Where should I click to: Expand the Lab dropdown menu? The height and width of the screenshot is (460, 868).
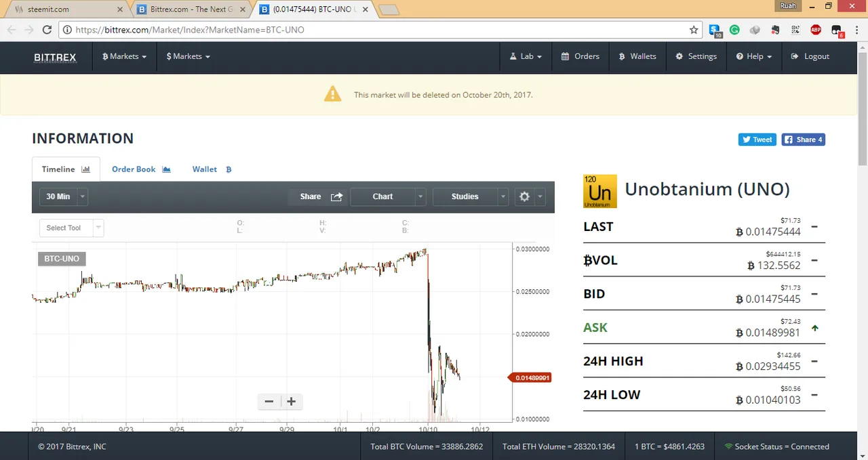[x=526, y=57]
